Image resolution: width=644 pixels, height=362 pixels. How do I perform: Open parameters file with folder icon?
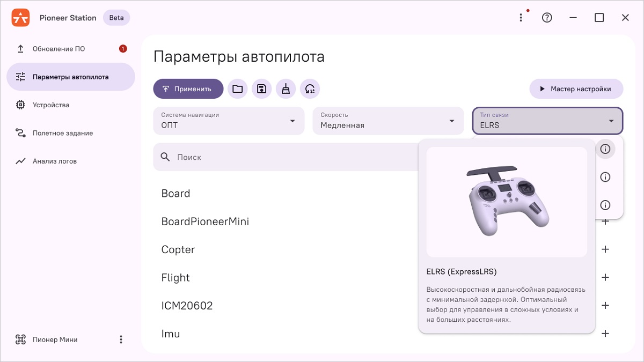(x=237, y=89)
